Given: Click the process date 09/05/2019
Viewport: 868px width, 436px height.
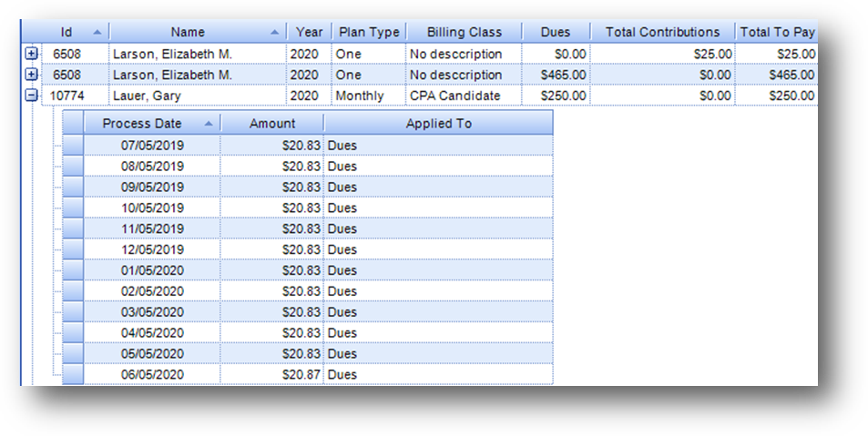Looking at the screenshot, I should pos(152,187).
